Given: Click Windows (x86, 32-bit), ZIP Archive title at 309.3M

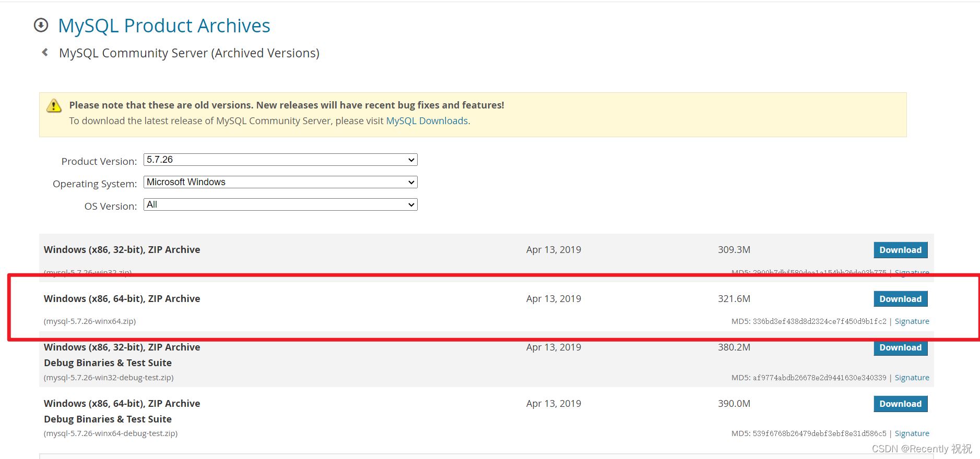Looking at the screenshot, I should pos(122,250).
